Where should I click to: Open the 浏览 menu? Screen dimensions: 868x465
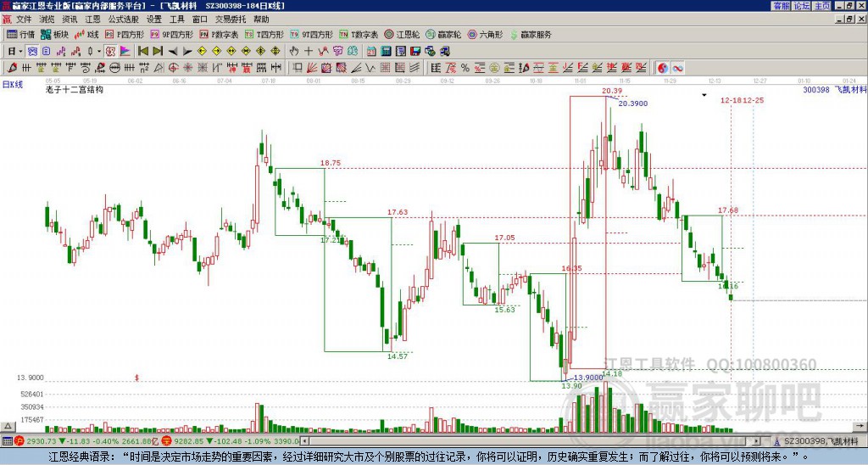47,20
